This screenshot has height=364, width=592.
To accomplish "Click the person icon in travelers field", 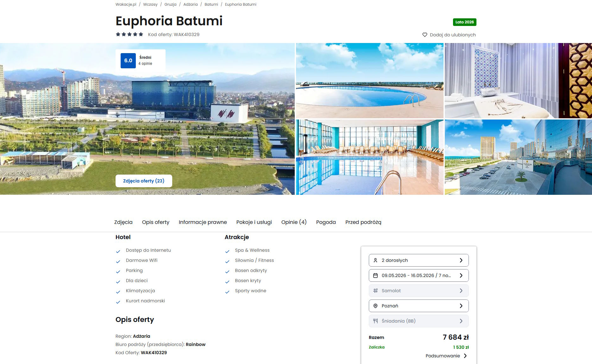I will click(x=375, y=260).
